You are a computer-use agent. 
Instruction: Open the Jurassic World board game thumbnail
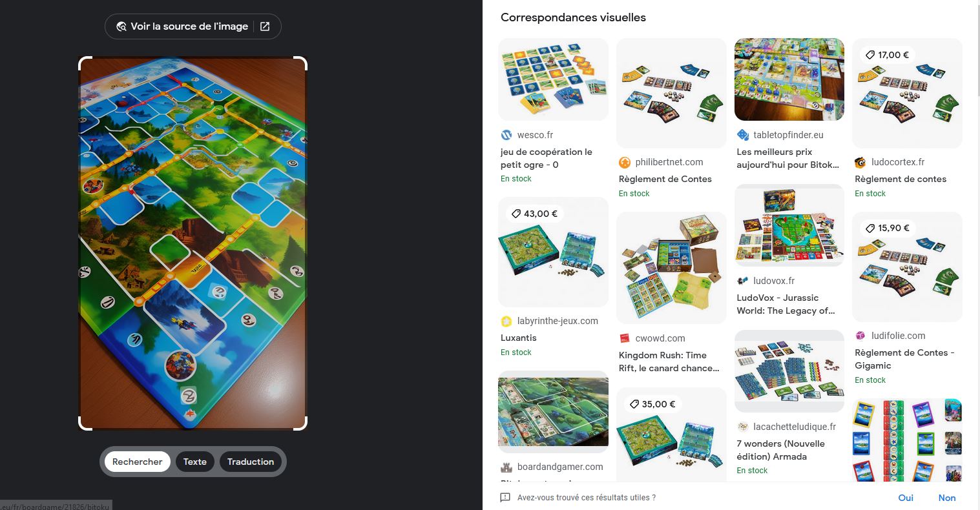[x=789, y=225]
